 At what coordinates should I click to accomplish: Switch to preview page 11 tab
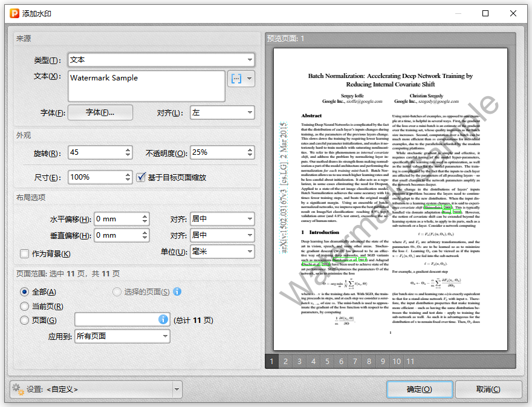tap(410, 362)
